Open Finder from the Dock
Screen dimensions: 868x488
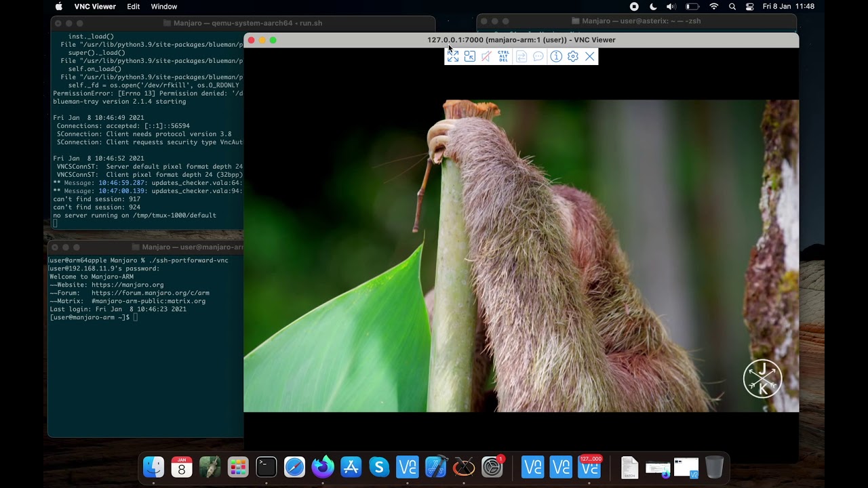(153, 467)
